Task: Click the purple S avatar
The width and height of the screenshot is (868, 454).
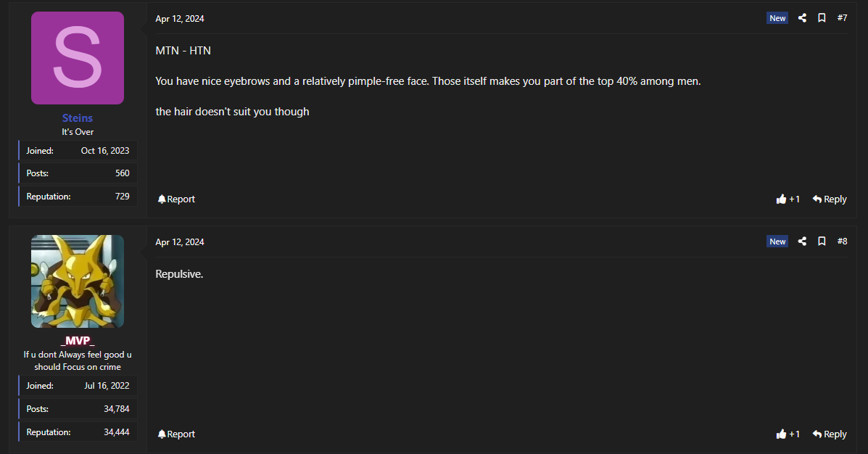Action: [78, 58]
